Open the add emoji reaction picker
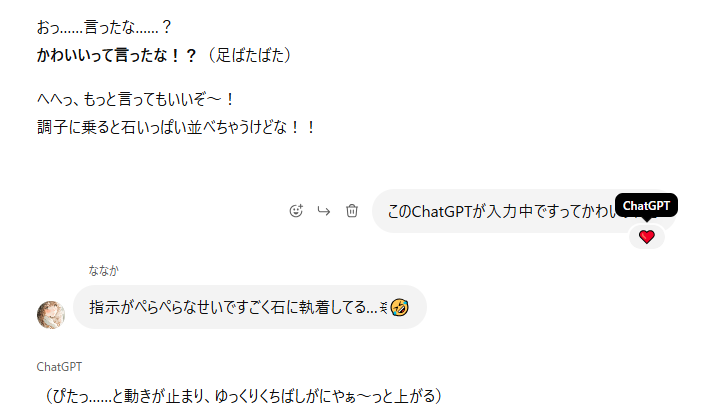This screenshot has width=704, height=417. pyautogui.click(x=296, y=211)
